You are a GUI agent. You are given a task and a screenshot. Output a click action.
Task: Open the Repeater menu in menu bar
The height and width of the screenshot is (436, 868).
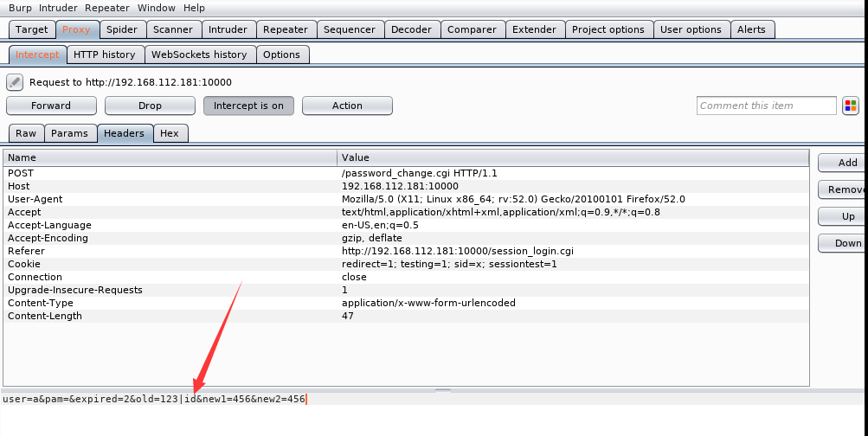pyautogui.click(x=107, y=8)
